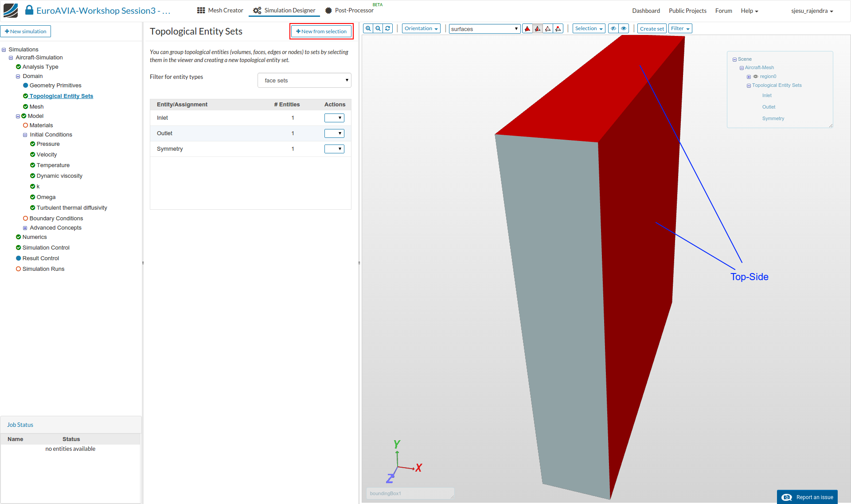Toggle visibility eye of region0
Viewport: 851px width, 504px height.
pyautogui.click(x=756, y=77)
